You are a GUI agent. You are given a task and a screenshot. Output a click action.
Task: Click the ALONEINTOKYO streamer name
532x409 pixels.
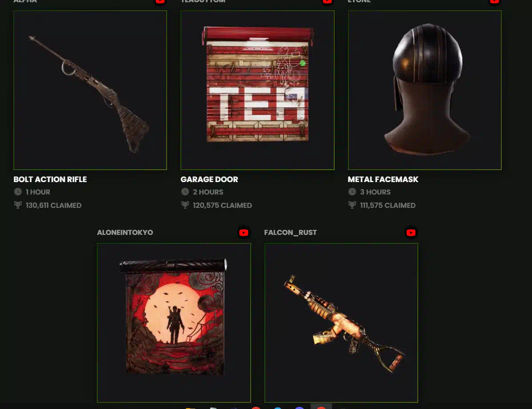tap(125, 233)
